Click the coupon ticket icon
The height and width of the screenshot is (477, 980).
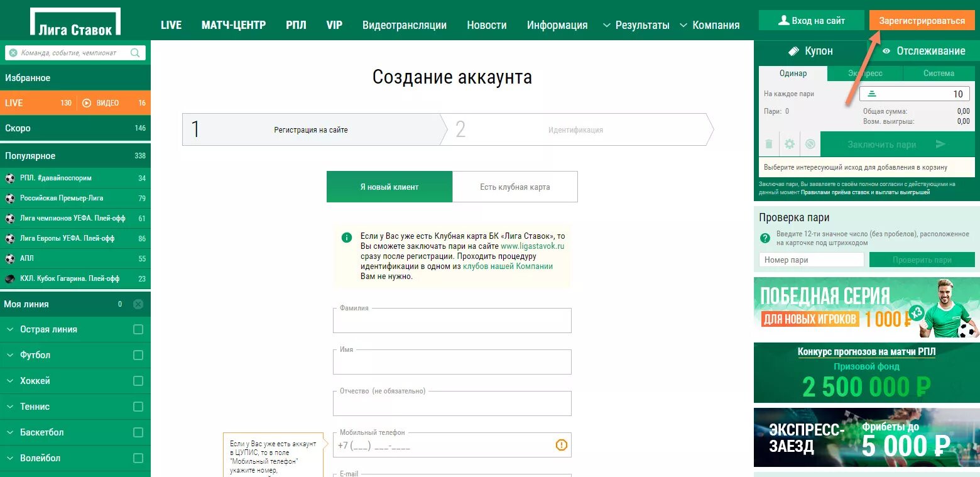pyautogui.click(x=793, y=51)
